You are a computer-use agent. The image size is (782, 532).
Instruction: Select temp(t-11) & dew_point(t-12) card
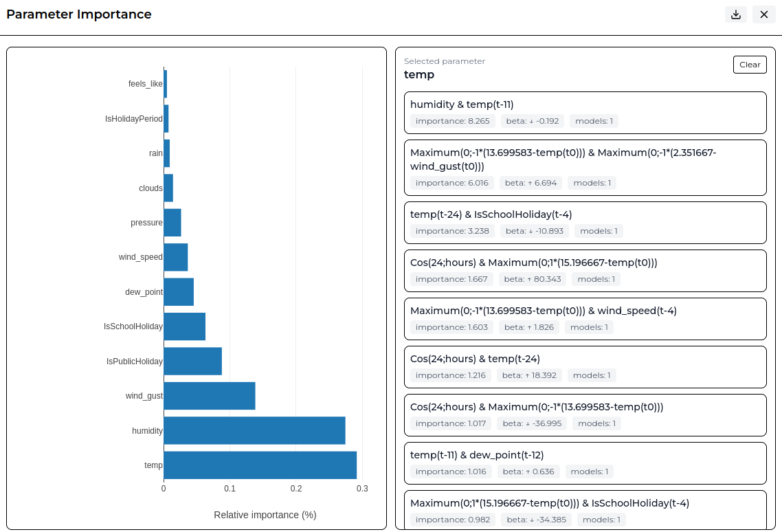tap(585, 463)
